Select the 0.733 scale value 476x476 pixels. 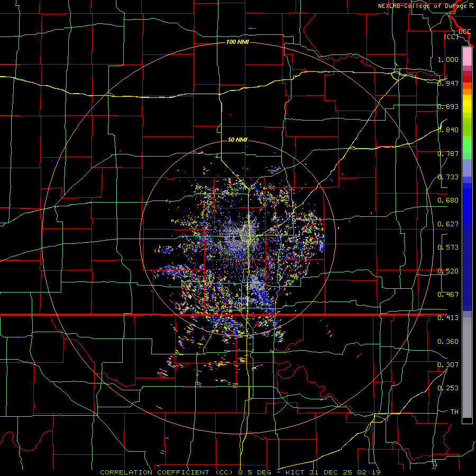[x=448, y=177]
